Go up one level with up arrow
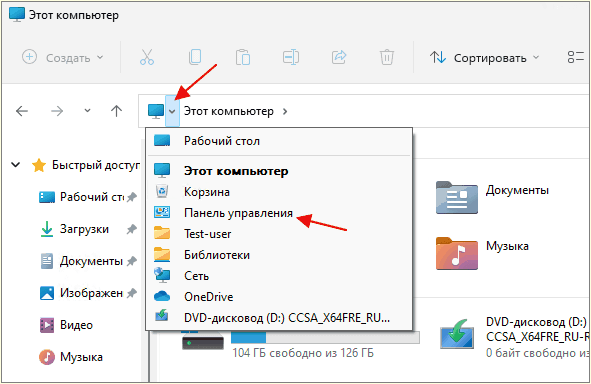The height and width of the screenshot is (384, 591). (116, 111)
